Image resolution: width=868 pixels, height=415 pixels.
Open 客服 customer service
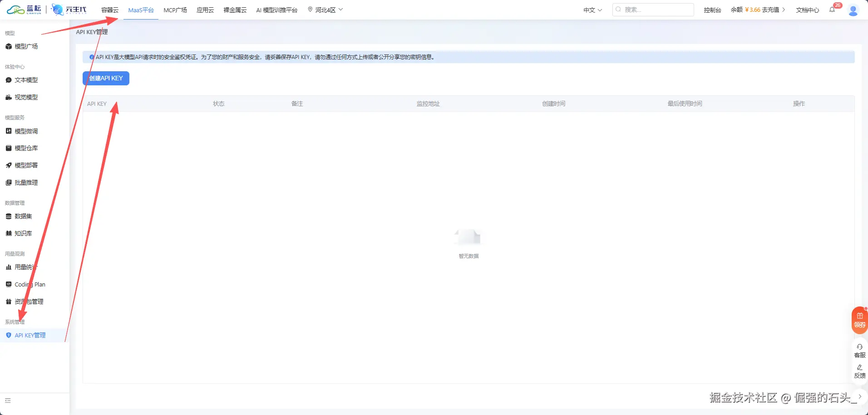(x=860, y=351)
